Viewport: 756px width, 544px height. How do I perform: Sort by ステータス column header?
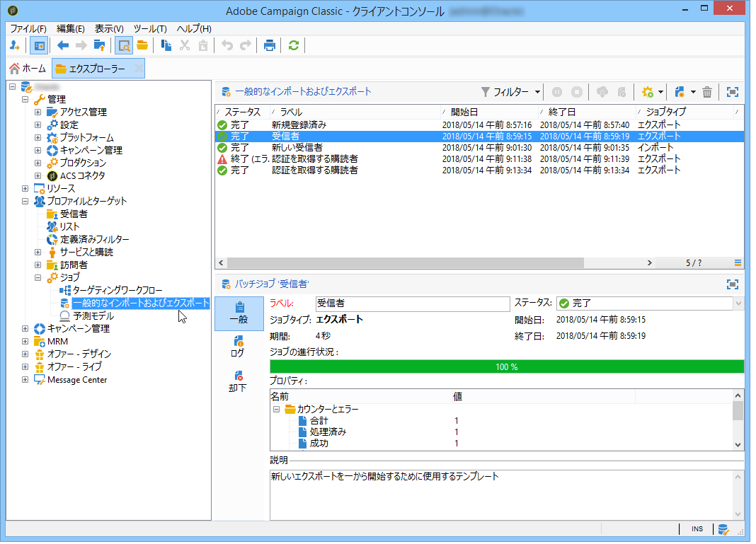click(243, 112)
